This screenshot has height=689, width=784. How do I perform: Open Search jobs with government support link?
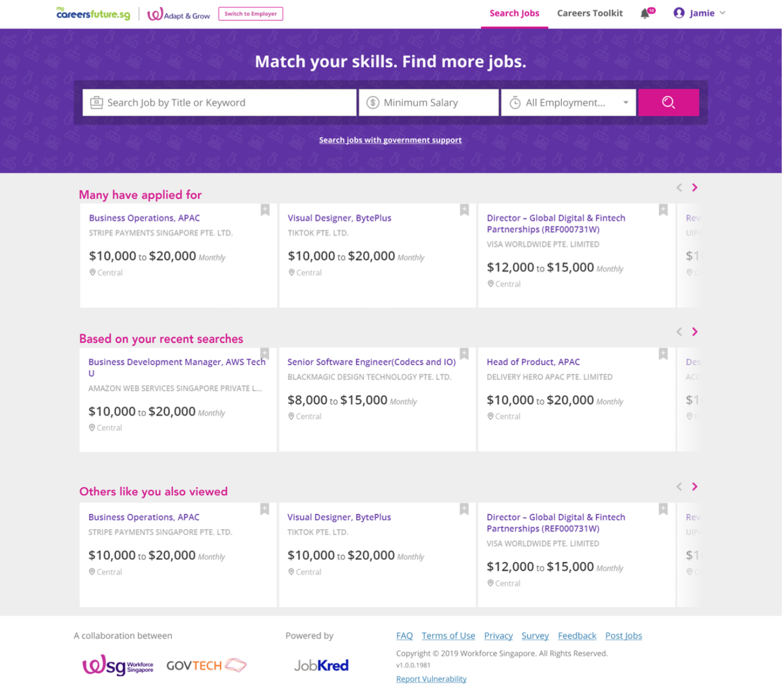pyautogui.click(x=391, y=141)
